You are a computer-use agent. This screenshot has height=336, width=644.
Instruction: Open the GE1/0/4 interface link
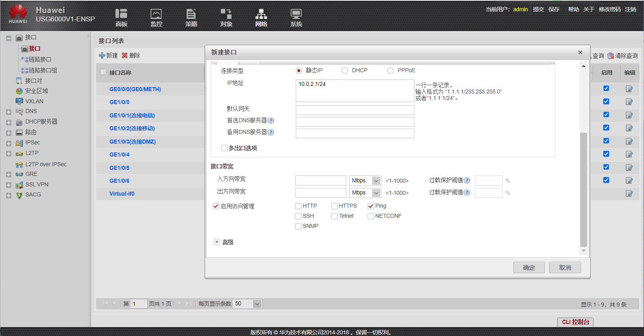click(x=119, y=154)
